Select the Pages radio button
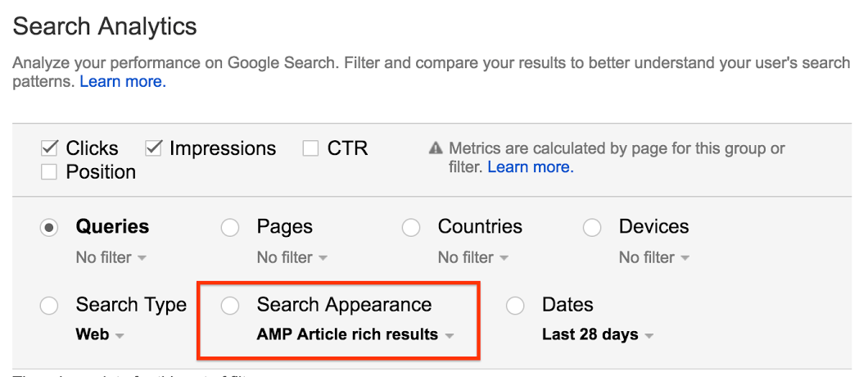The image size is (868, 377). (x=230, y=228)
